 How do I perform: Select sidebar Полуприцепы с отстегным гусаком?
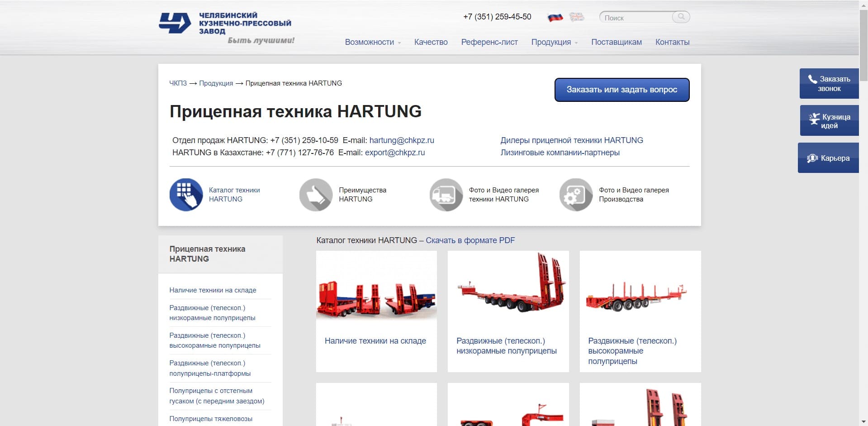[217, 396]
